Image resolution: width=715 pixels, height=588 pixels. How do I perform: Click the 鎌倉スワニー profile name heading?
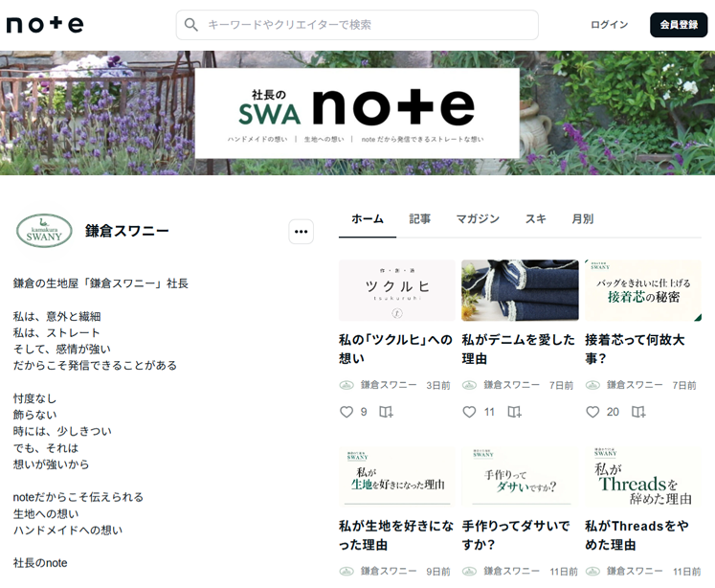point(126,231)
